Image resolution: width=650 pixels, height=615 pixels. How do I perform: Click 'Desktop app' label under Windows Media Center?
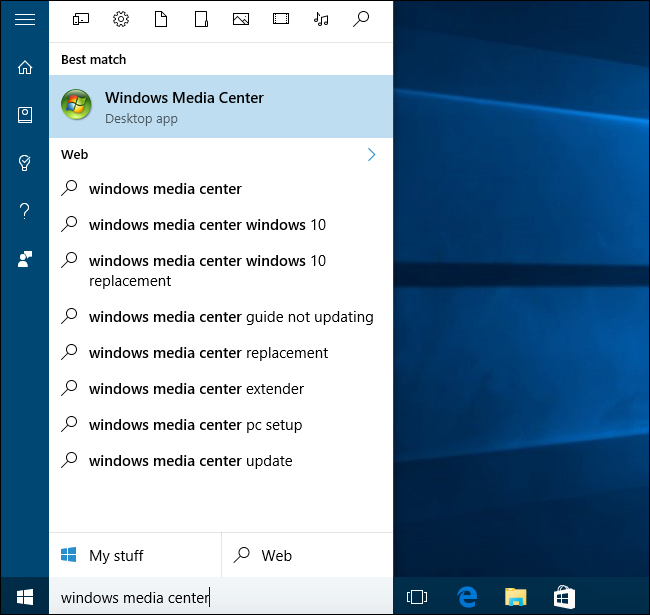141,119
